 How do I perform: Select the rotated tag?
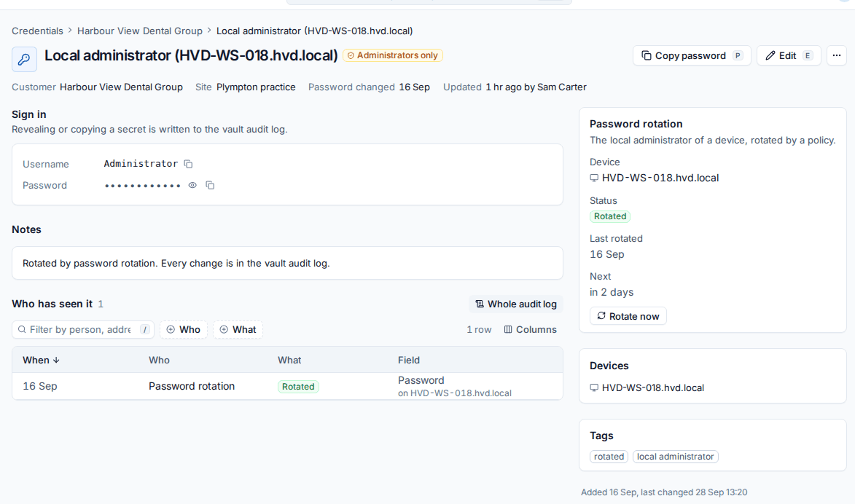(609, 457)
